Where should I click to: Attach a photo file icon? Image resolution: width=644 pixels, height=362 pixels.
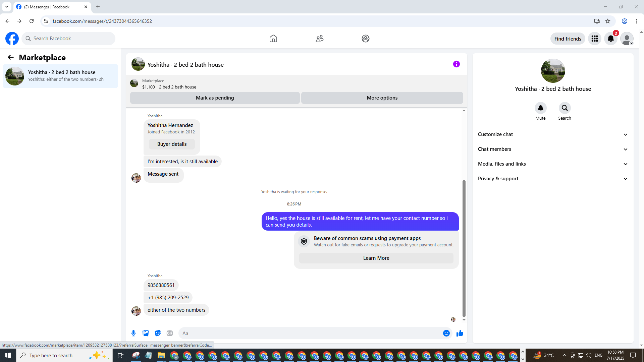[x=146, y=333]
